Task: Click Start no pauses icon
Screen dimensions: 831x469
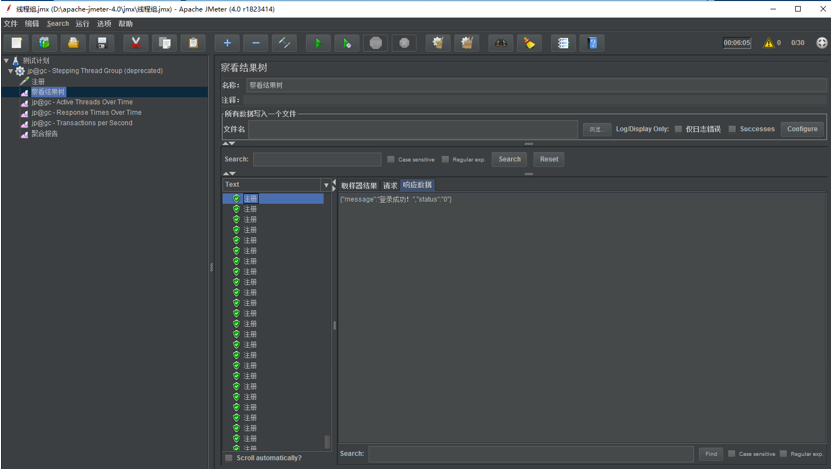Action: 347,43
